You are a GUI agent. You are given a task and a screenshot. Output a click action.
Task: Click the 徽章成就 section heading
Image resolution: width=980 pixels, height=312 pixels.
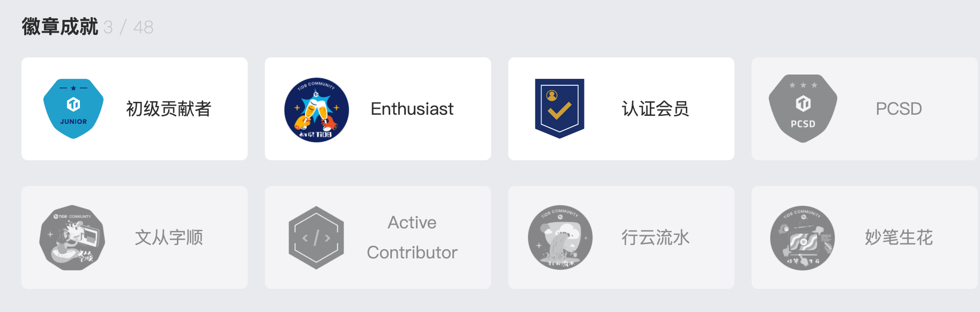(60, 27)
